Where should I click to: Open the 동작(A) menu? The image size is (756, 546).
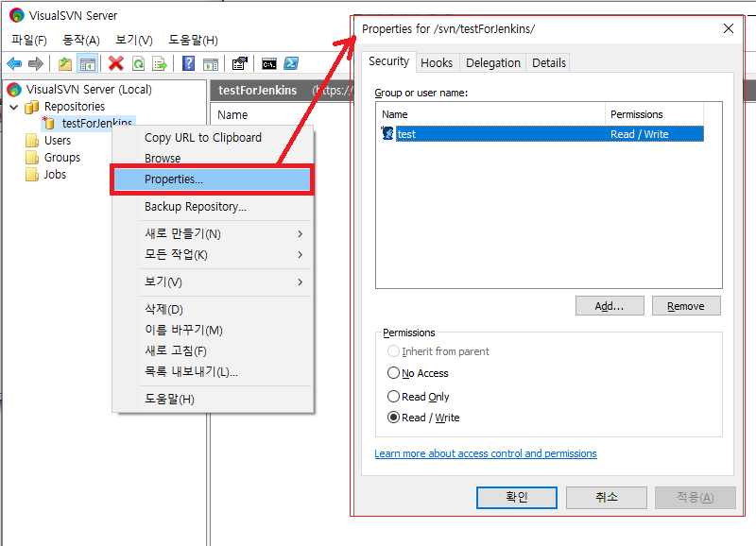click(x=81, y=40)
